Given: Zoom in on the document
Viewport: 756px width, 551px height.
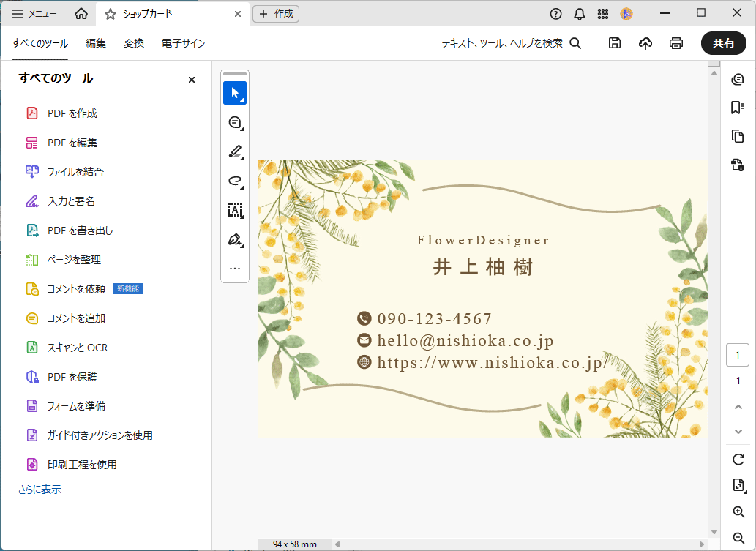Looking at the screenshot, I should pyautogui.click(x=738, y=512).
